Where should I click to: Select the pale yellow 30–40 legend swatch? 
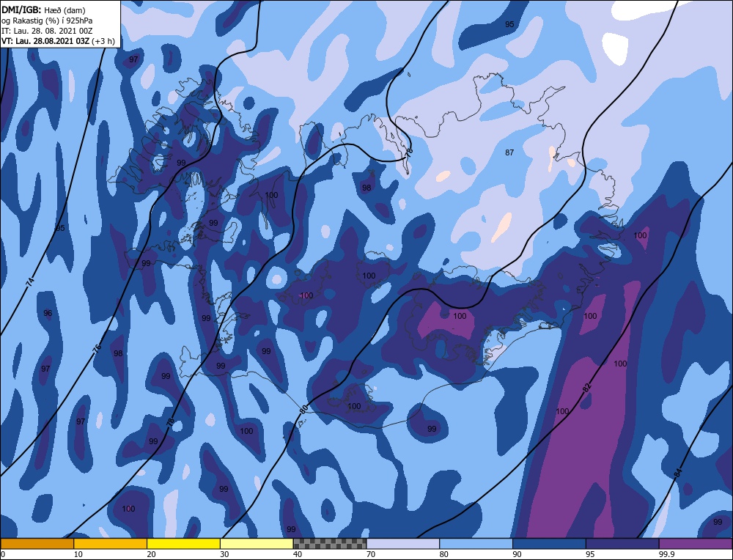(x=257, y=544)
